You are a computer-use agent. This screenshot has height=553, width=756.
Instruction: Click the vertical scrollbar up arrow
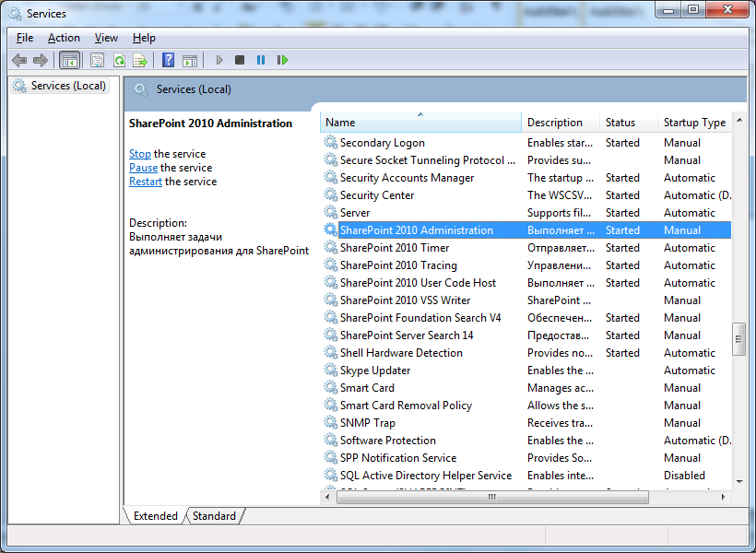click(739, 120)
